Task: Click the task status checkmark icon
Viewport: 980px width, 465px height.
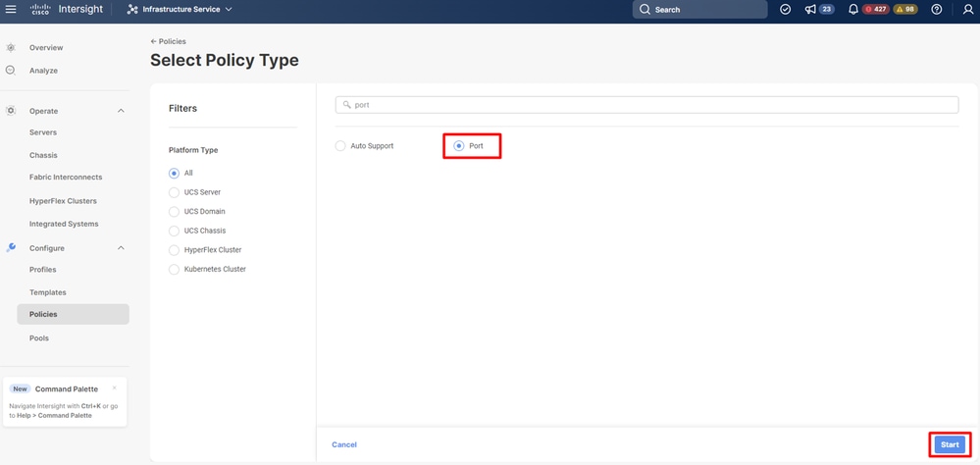Action: (786, 10)
